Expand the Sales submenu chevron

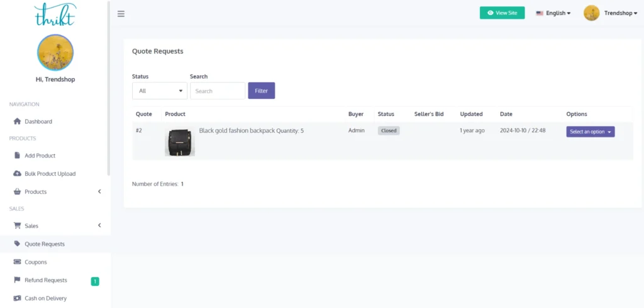[x=99, y=225]
